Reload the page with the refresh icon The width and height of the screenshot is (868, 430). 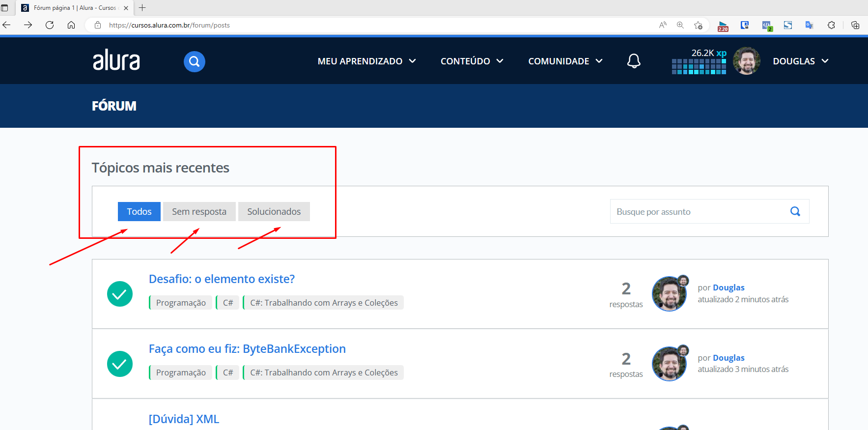pyautogui.click(x=50, y=25)
